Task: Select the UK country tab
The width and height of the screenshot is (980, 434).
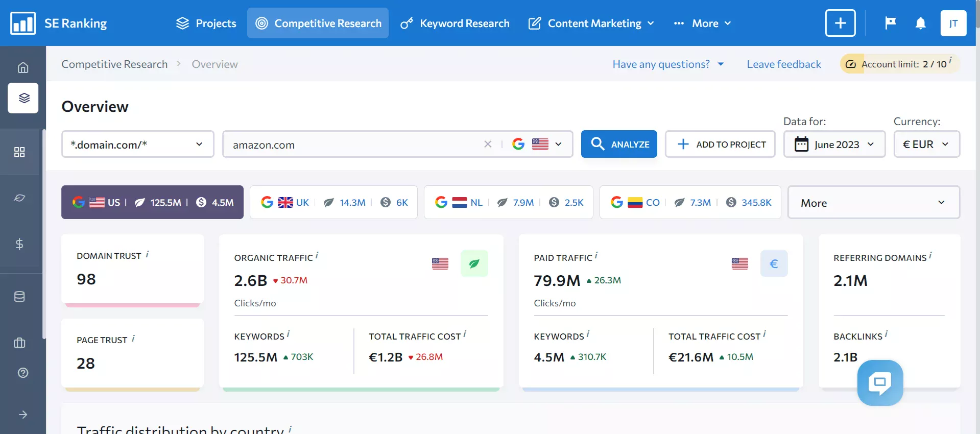Action: pyautogui.click(x=333, y=202)
